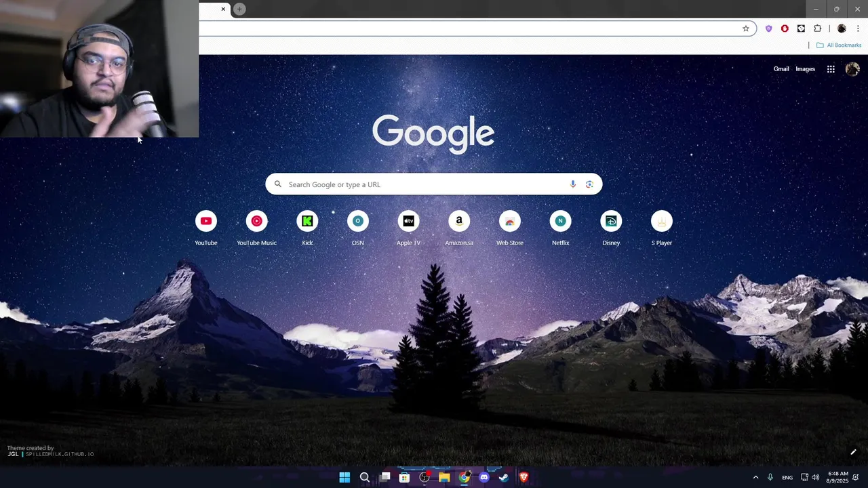The image size is (868, 488).
Task: Open the ENG language switcher
Action: point(787,477)
